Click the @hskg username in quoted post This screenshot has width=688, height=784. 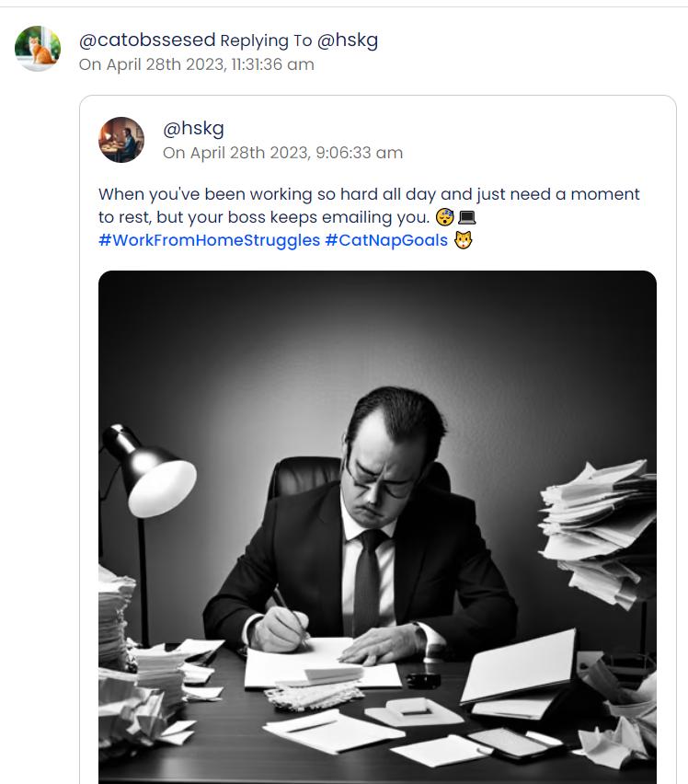(193, 129)
